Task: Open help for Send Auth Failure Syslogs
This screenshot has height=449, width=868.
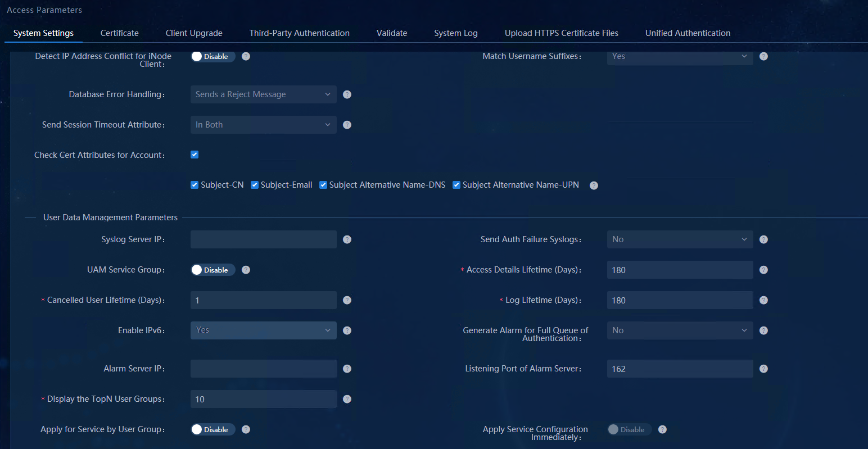Action: [763, 239]
